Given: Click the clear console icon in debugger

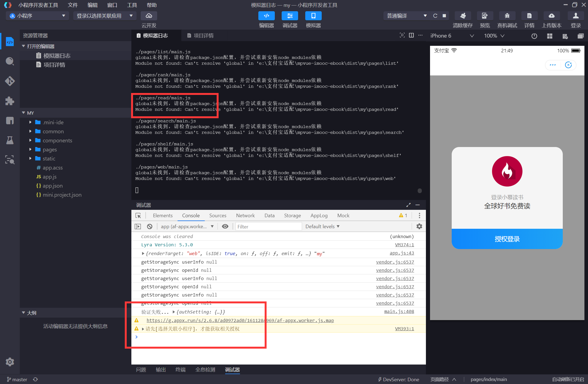Looking at the screenshot, I should point(149,227).
